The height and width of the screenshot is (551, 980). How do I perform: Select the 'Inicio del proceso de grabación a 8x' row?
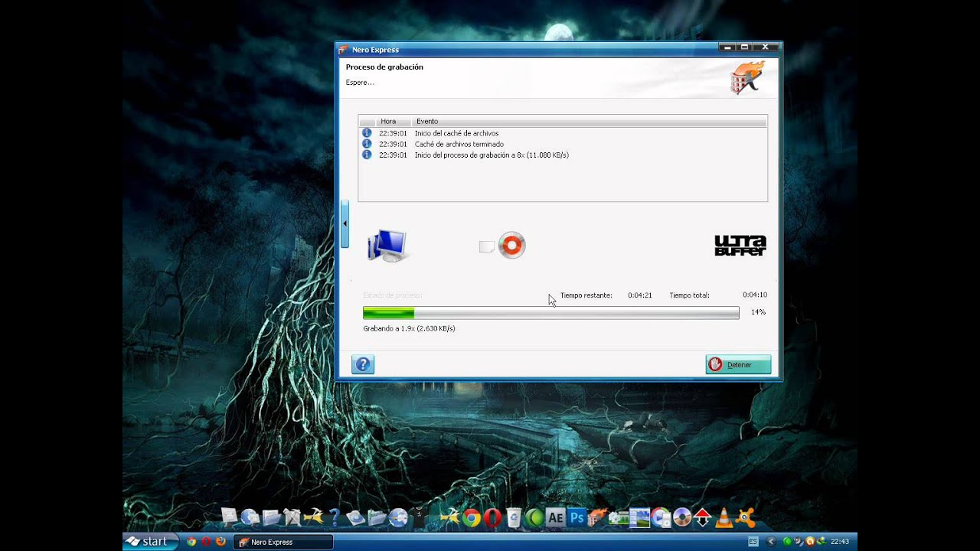tap(563, 155)
